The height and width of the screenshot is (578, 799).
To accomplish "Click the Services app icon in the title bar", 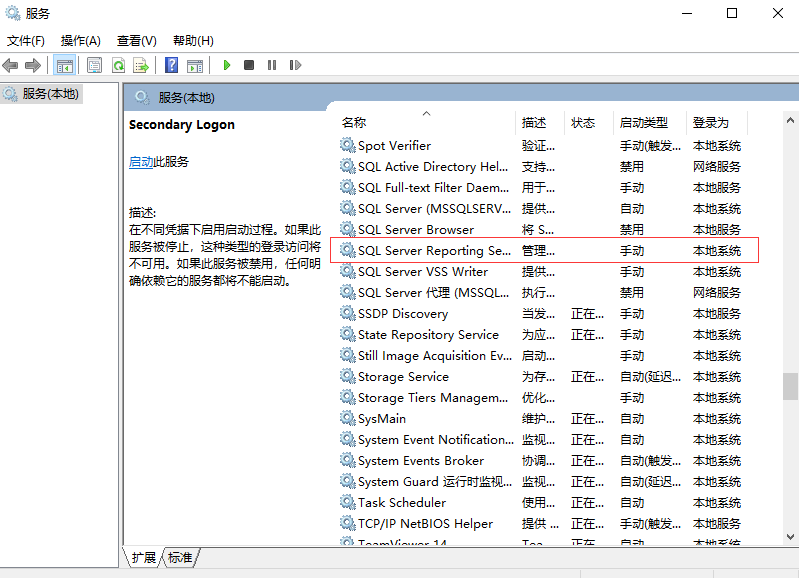I will pyautogui.click(x=13, y=13).
